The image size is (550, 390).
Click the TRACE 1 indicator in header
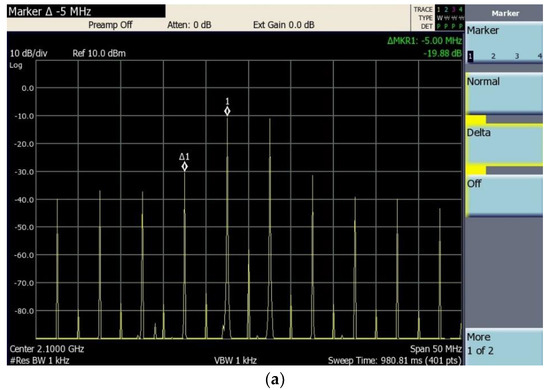click(438, 9)
